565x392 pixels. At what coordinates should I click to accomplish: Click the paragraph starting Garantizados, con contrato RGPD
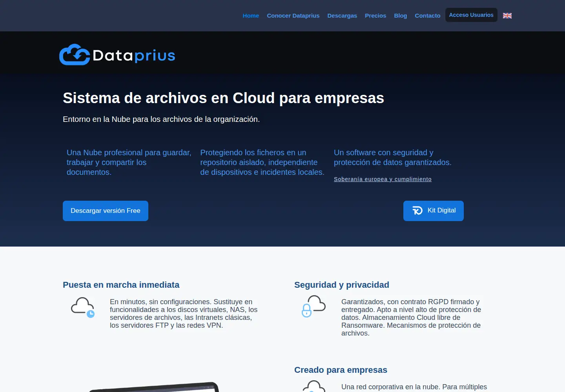tap(411, 318)
